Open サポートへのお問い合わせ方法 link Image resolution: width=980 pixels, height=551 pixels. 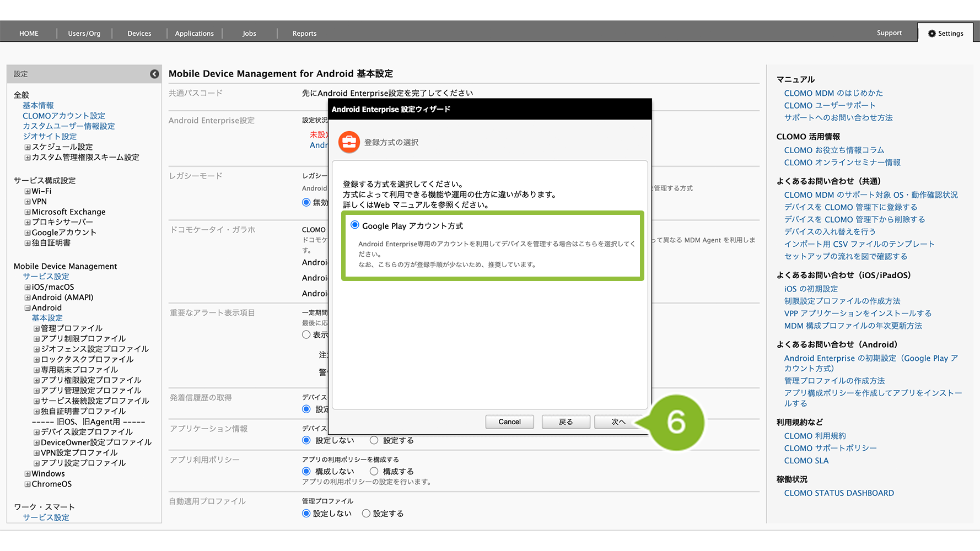pyautogui.click(x=838, y=117)
